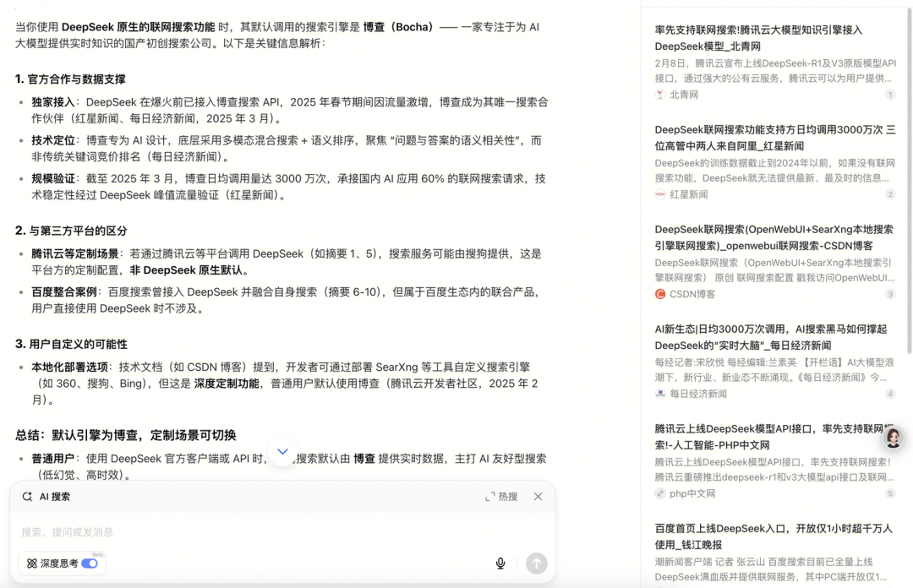Click the 深度思考 atom icon
The width and height of the screenshot is (913, 588).
(32, 563)
